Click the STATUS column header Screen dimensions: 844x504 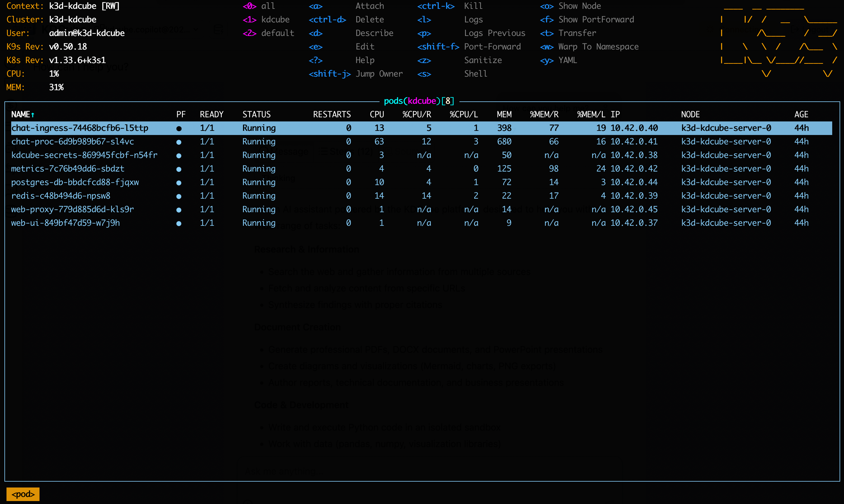point(257,114)
